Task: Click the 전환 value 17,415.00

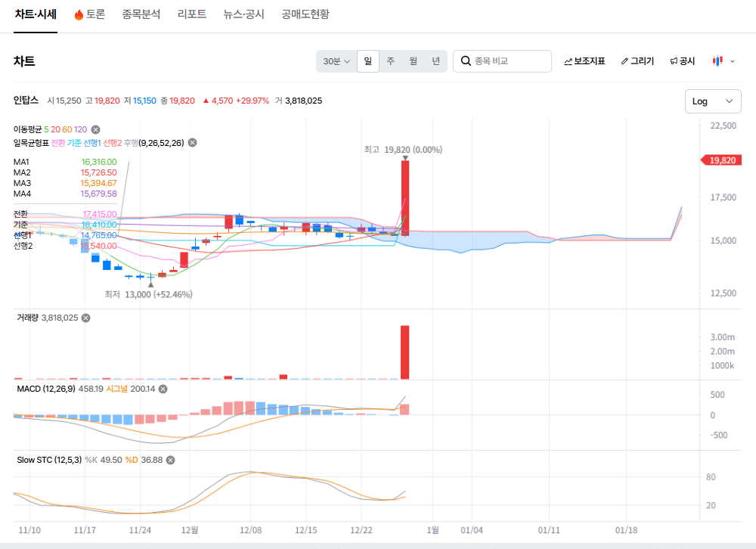Action: point(100,214)
